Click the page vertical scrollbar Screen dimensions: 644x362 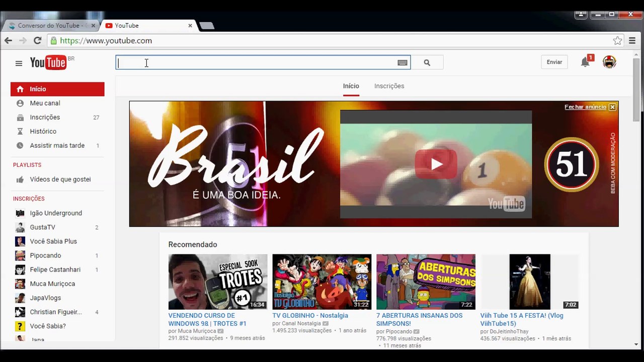click(x=636, y=90)
